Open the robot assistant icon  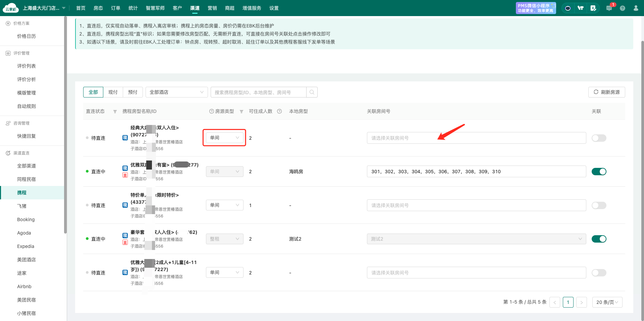point(568,8)
